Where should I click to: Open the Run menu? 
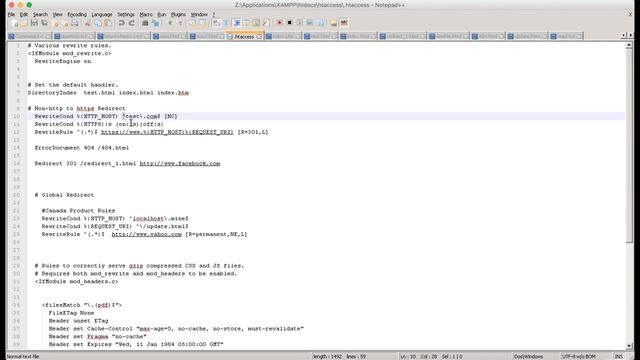point(162,14)
